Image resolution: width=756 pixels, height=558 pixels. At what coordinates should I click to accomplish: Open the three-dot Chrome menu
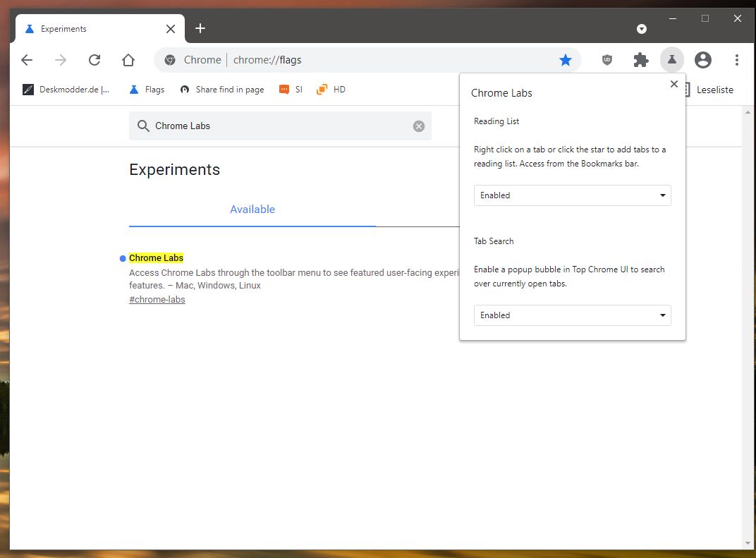737,60
